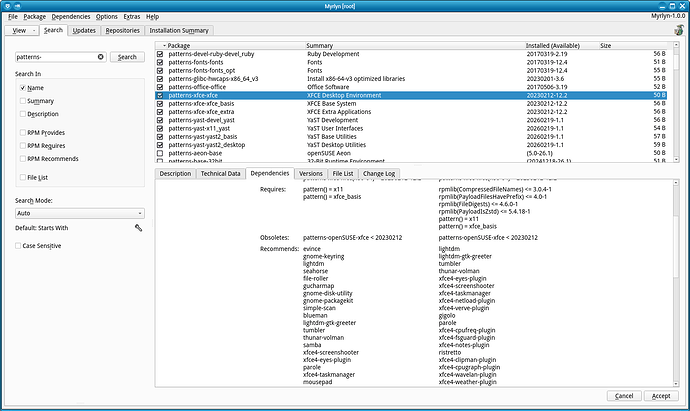690x411 pixels.
Task: Switch to the Description details tab
Action: 175,173
